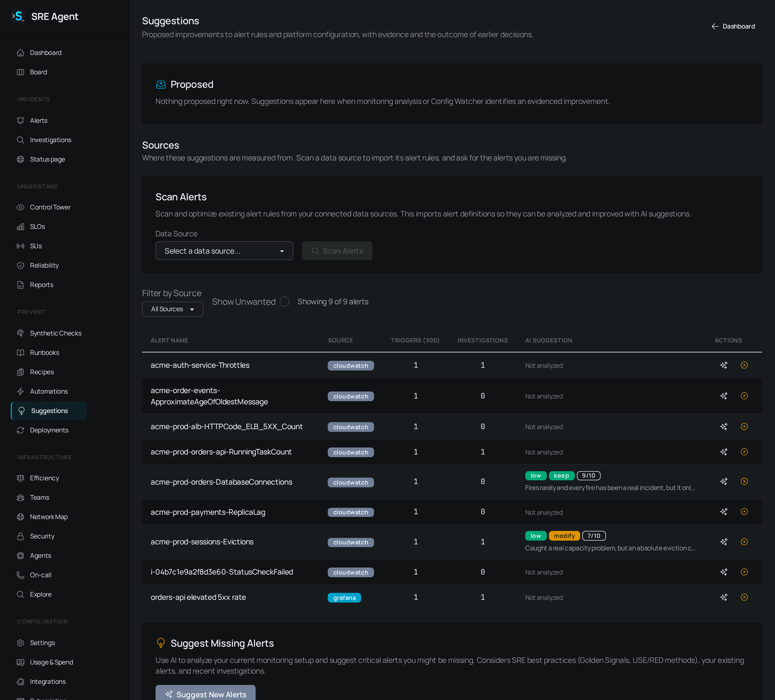The height and width of the screenshot is (700, 775).
Task: Open Runbooks in sidebar
Action: (45, 353)
